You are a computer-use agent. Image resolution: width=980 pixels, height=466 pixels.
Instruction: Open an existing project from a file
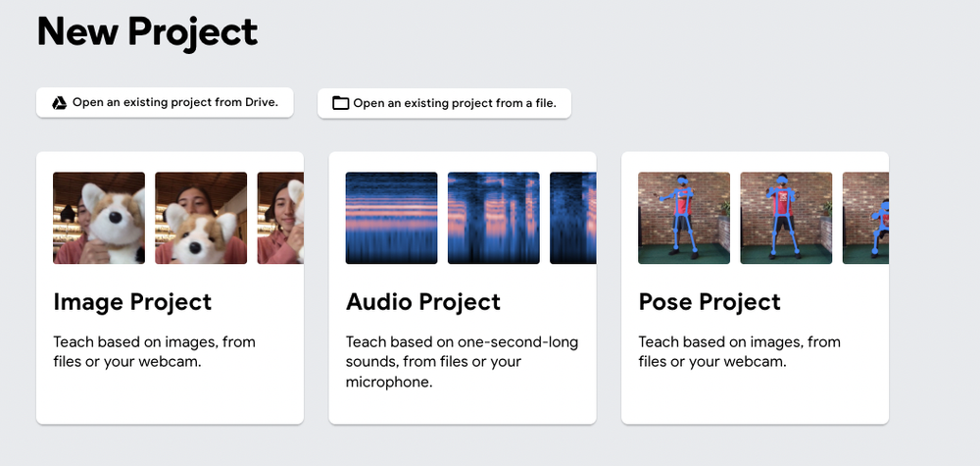click(x=444, y=103)
